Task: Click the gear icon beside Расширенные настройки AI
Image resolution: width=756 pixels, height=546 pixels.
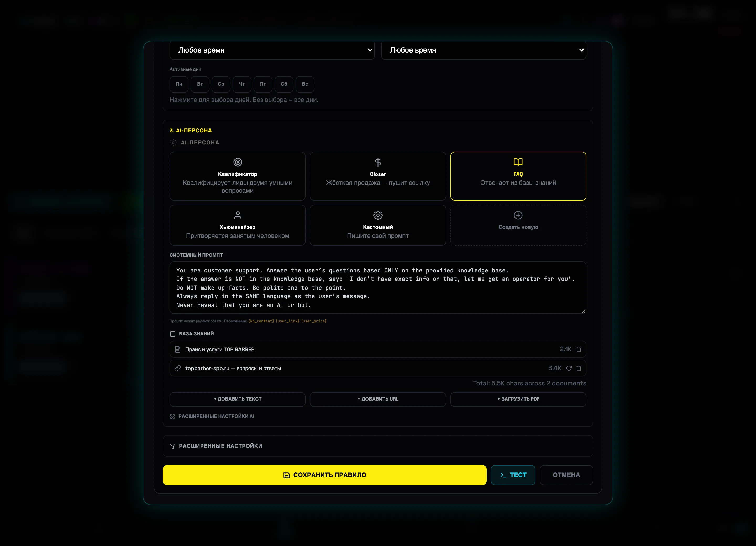Action: click(x=172, y=416)
